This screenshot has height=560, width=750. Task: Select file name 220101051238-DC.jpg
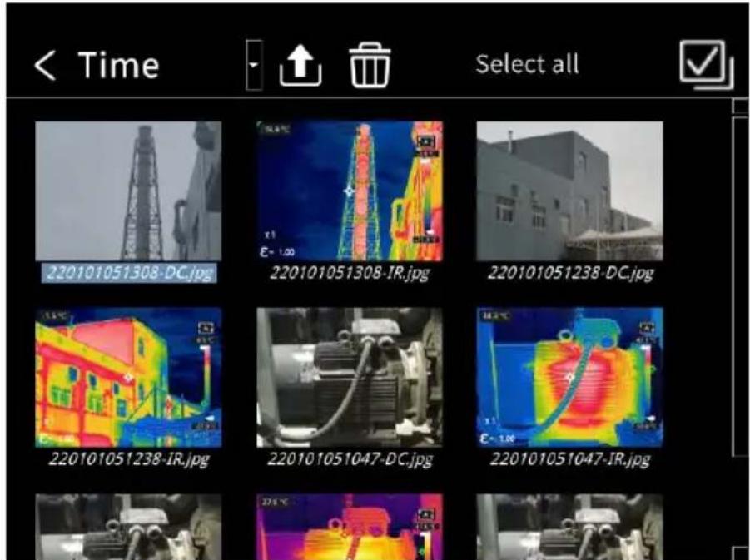coord(570,273)
